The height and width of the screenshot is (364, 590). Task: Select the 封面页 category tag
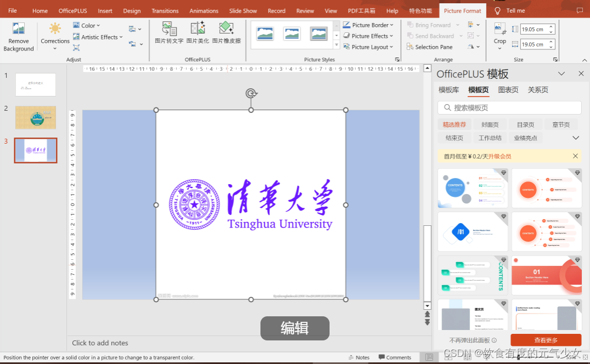coord(490,124)
